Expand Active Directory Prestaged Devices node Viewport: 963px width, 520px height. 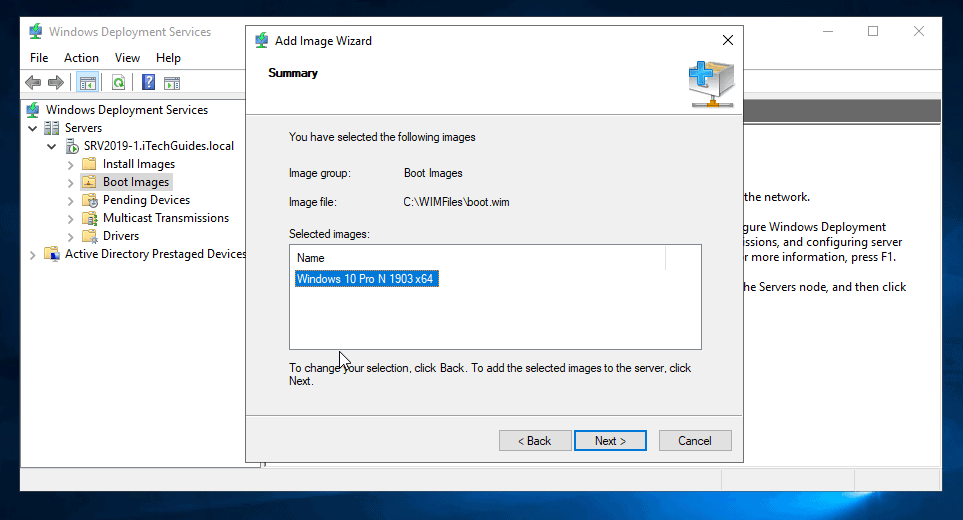click(x=33, y=254)
